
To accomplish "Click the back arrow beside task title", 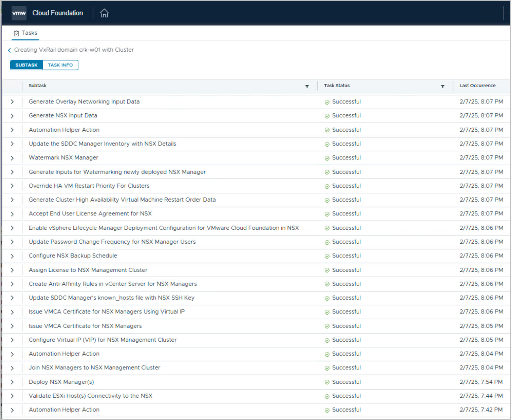I will click(10, 50).
